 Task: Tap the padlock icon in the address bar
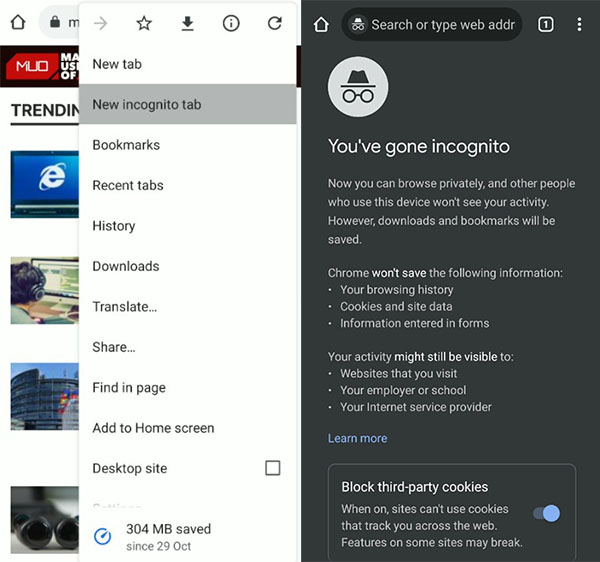(x=55, y=21)
